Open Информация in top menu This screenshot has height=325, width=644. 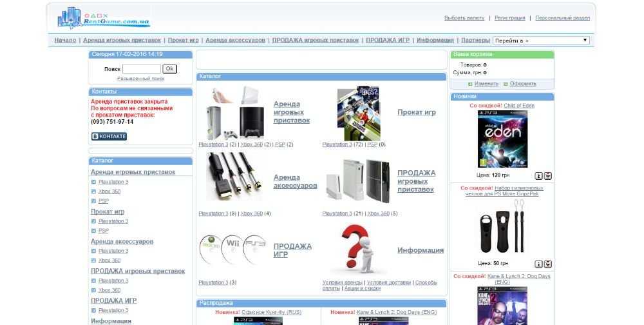point(435,41)
